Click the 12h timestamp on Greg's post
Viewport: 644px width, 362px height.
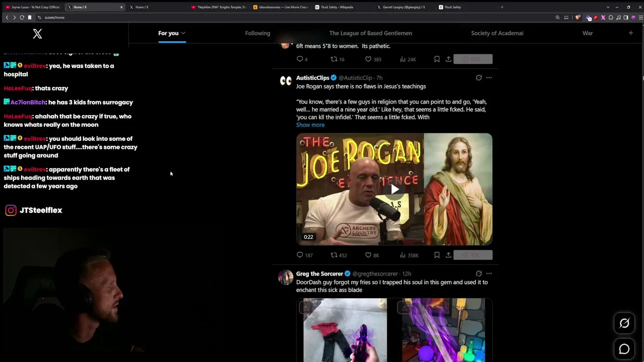point(407,274)
